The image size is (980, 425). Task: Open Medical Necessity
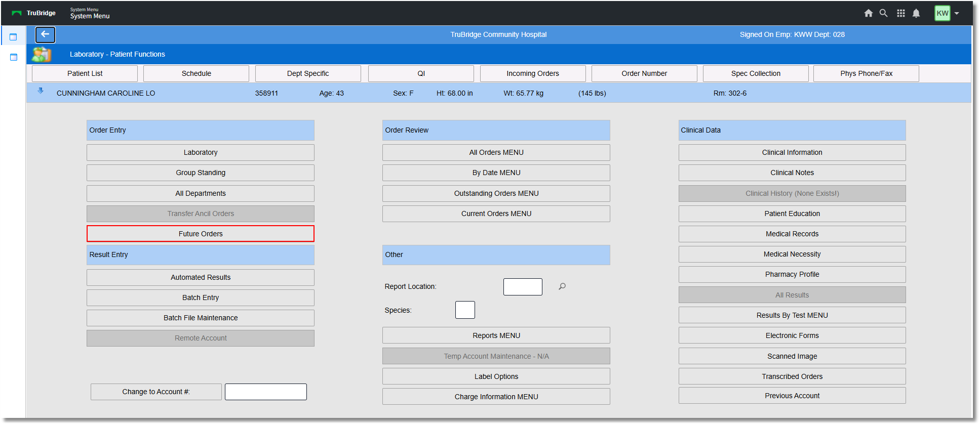click(792, 254)
